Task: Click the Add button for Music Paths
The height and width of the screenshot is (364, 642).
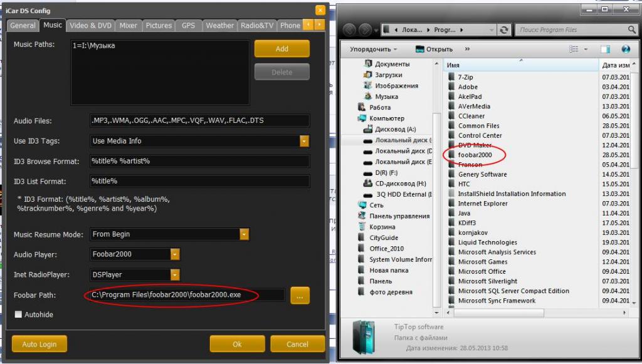Action: point(282,49)
